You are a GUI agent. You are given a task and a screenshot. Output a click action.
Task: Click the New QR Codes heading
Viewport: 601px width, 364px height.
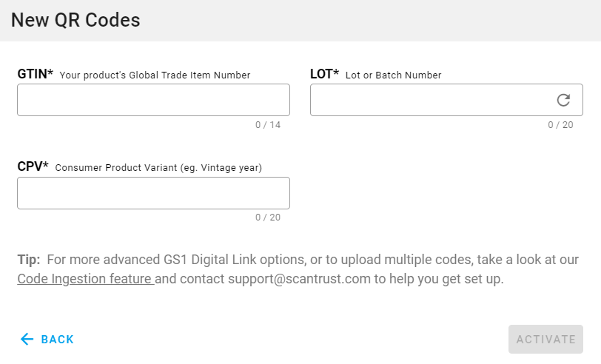tap(75, 20)
